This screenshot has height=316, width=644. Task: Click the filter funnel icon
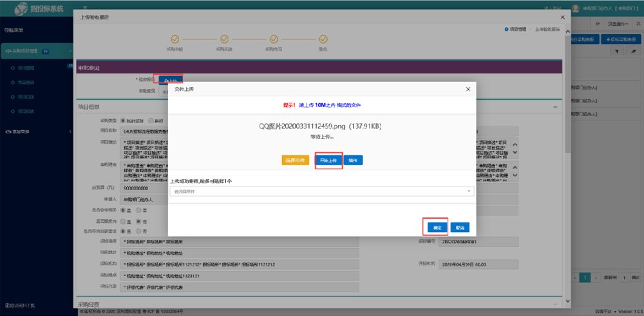coord(618,51)
